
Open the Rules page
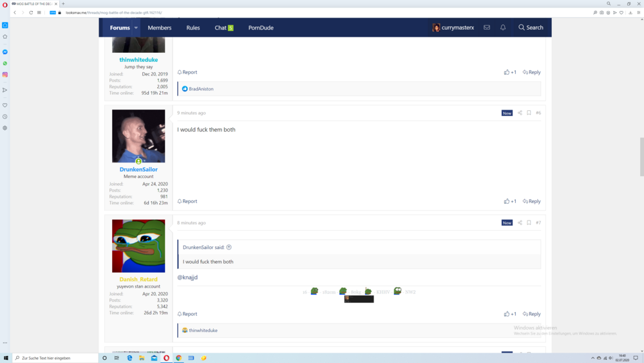click(x=193, y=28)
